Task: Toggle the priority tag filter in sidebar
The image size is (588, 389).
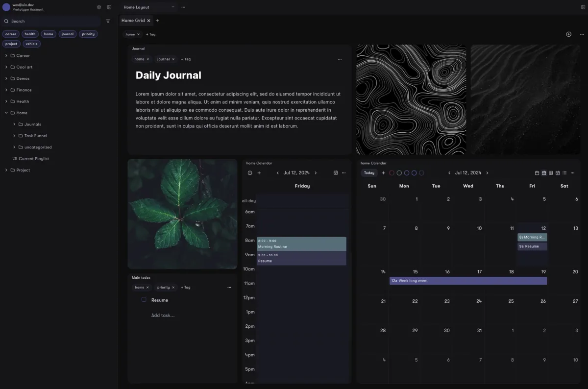Action: click(x=88, y=34)
